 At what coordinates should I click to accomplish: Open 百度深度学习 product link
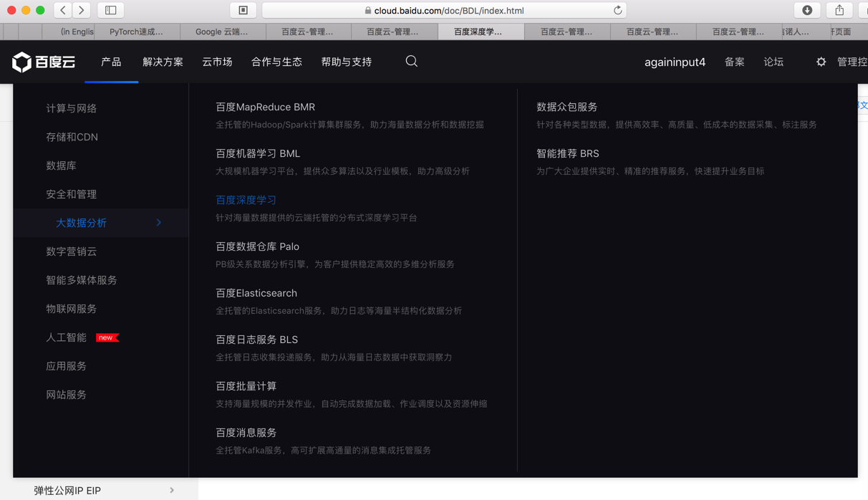246,200
